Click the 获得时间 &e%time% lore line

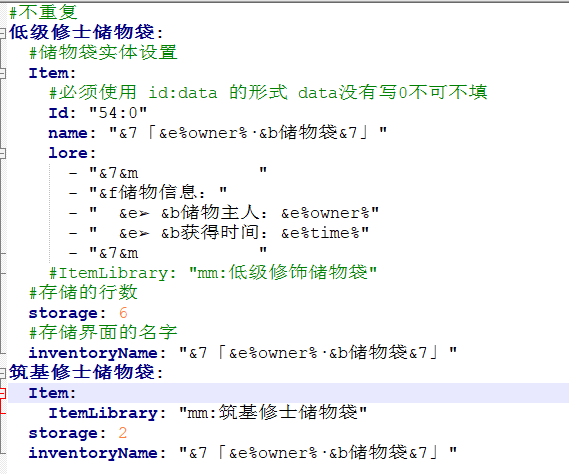click(x=229, y=233)
